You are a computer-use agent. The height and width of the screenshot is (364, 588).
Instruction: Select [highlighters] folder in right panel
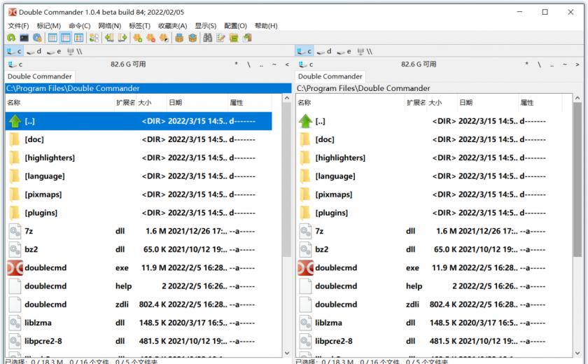tap(429, 157)
